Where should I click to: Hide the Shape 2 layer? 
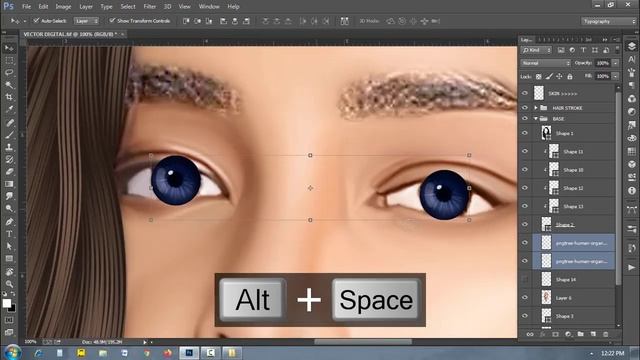click(x=525, y=224)
